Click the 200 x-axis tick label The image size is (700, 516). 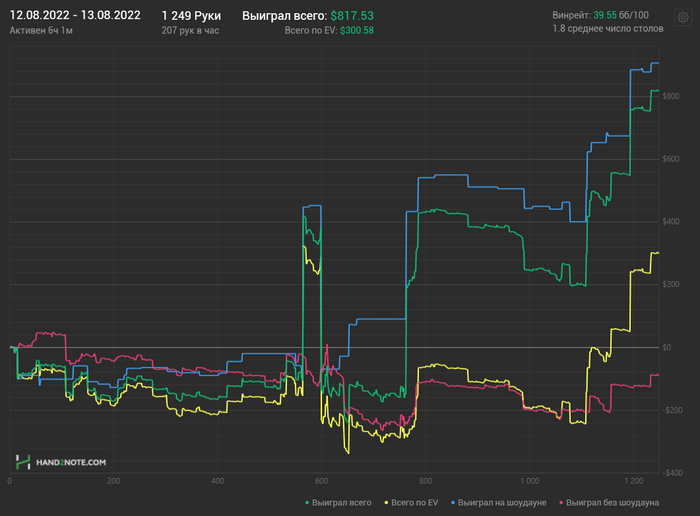[113, 481]
